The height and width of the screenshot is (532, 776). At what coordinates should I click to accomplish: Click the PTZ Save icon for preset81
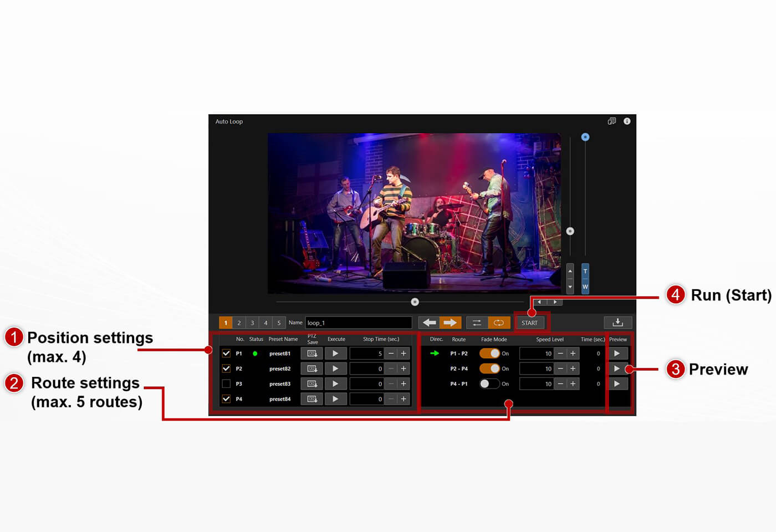point(312,353)
